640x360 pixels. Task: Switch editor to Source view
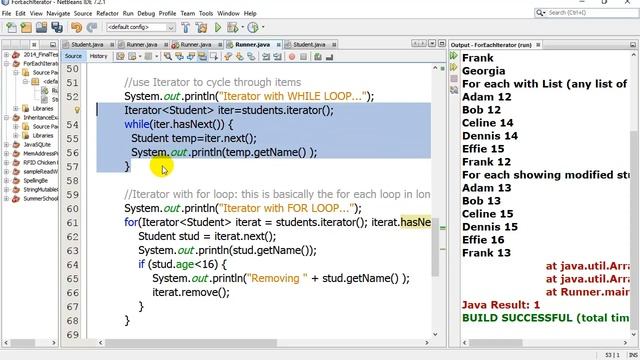tap(73, 56)
